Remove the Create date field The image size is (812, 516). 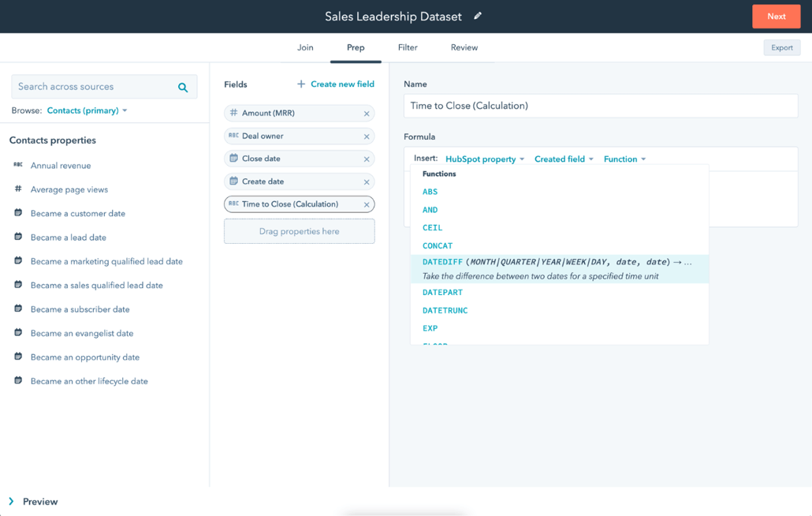coord(367,181)
